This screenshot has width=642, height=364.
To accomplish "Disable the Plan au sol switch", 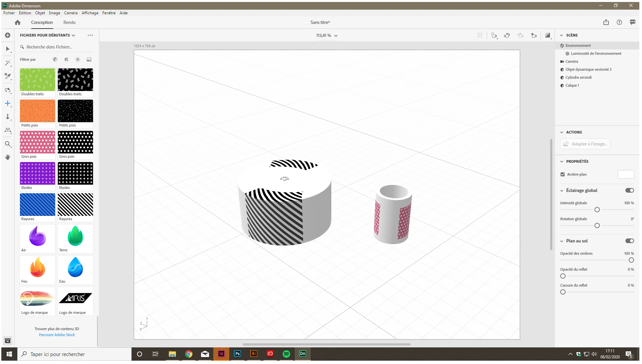I will click(629, 241).
